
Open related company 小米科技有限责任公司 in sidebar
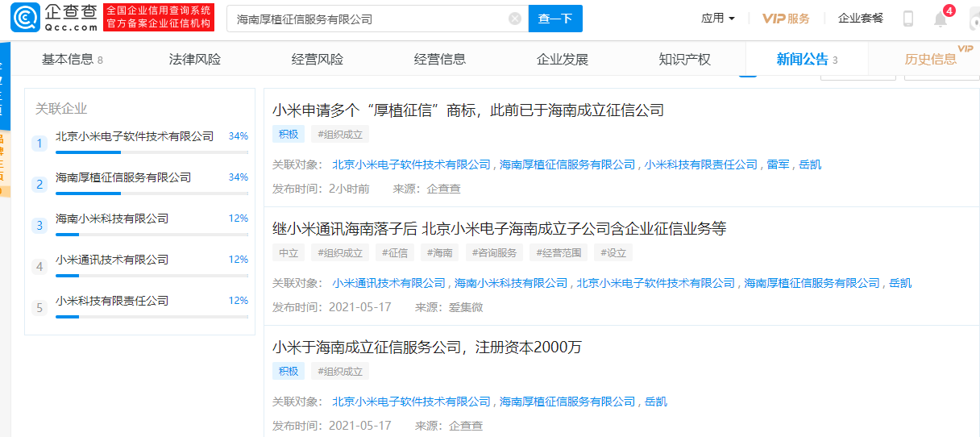[112, 301]
